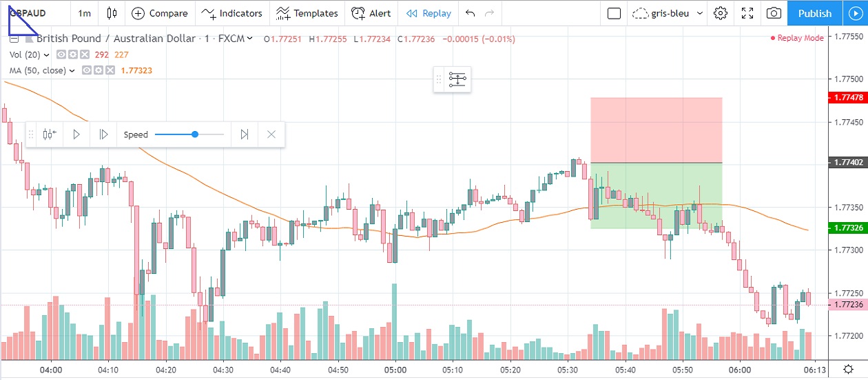This screenshot has height=380, width=868.
Task: Open the candlestick chart style selector
Action: [112, 13]
